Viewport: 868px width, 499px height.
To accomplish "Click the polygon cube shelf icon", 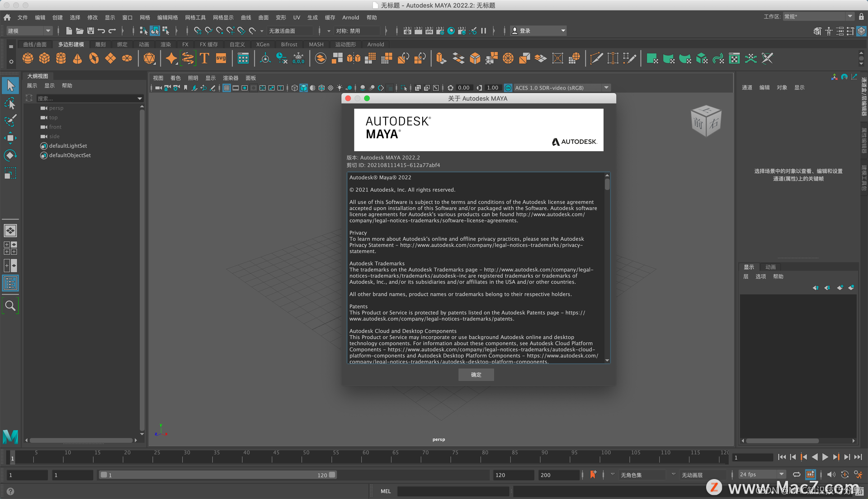I will tap(44, 58).
